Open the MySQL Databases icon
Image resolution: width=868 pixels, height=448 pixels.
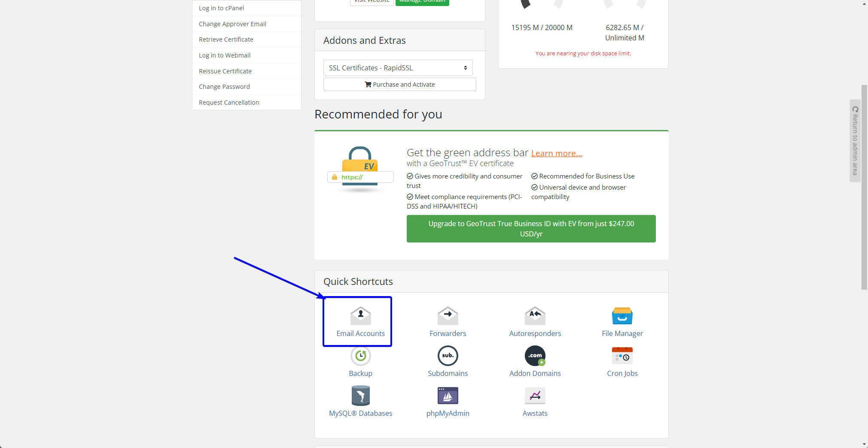click(x=360, y=396)
